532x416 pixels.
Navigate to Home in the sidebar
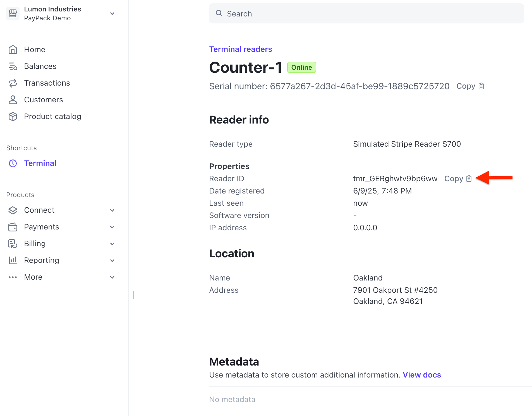point(35,50)
